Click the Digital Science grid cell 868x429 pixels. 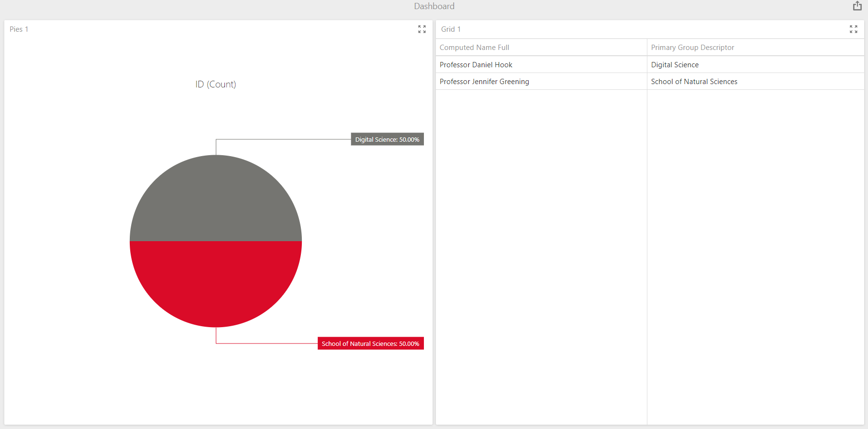674,65
